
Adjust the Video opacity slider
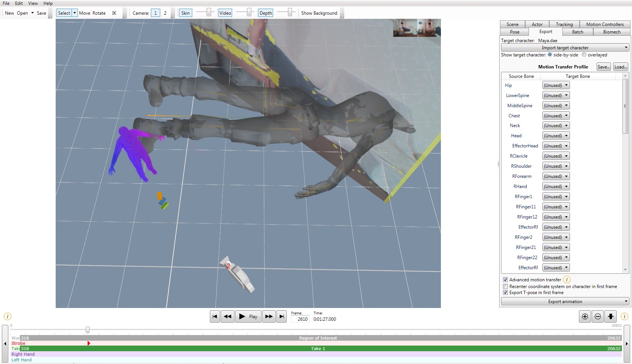point(249,12)
